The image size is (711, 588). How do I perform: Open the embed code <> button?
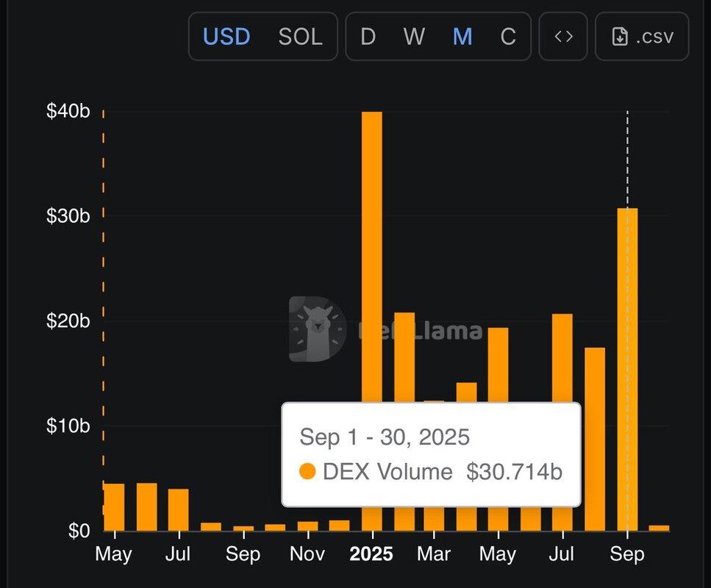point(563,37)
